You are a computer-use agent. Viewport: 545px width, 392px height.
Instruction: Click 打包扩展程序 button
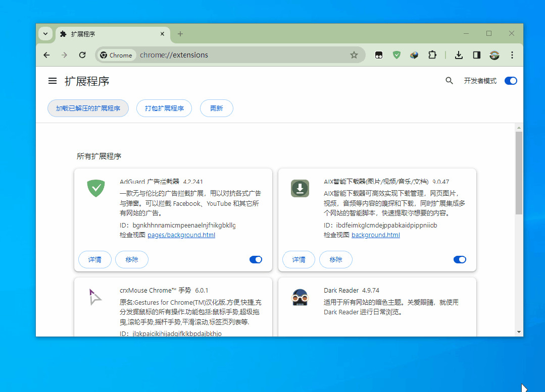[164, 108]
